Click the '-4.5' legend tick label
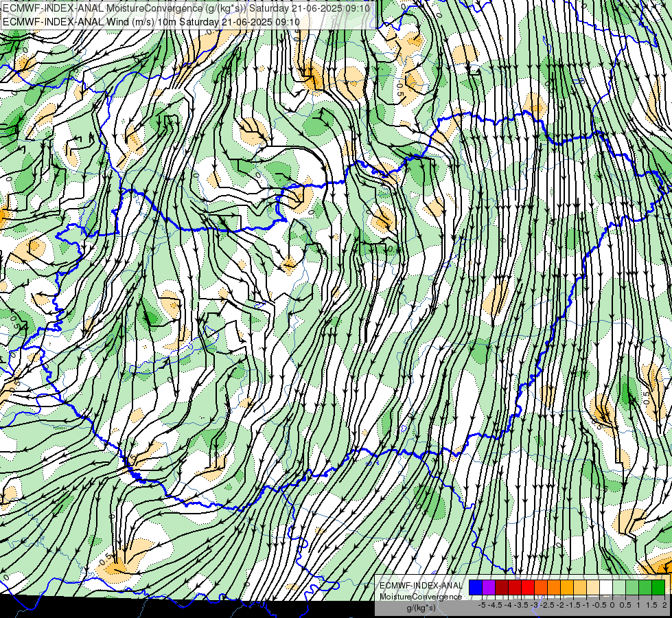The height and width of the screenshot is (618, 672). click(495, 605)
